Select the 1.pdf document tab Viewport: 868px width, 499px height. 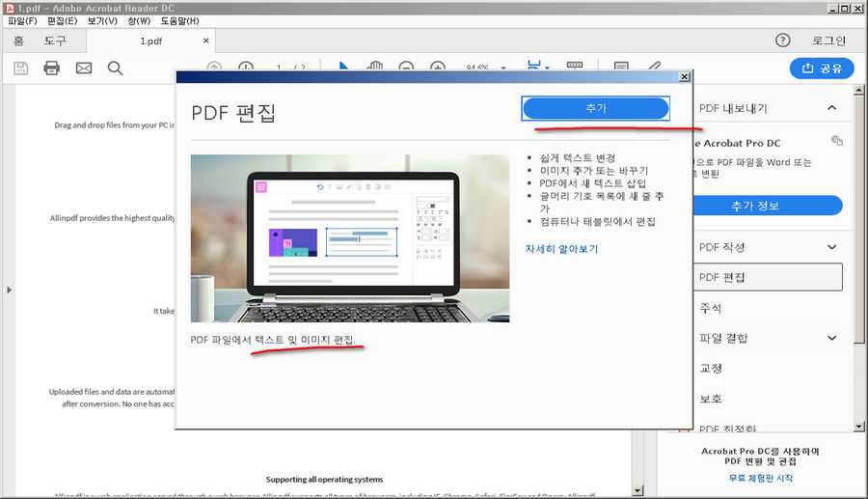pos(150,41)
